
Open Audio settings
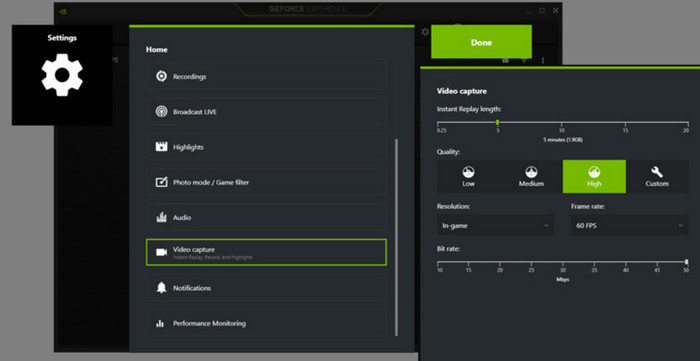(x=266, y=217)
